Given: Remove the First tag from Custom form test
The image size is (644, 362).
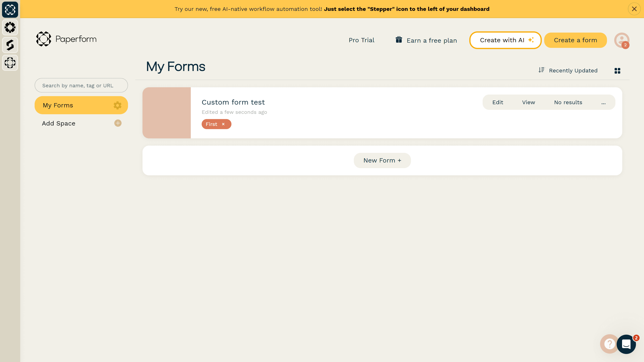Looking at the screenshot, I should tap(223, 124).
